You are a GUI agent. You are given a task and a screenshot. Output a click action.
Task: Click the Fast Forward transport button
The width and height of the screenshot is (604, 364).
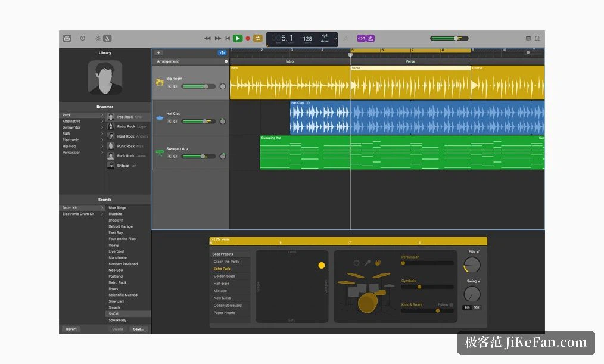pyautogui.click(x=217, y=38)
